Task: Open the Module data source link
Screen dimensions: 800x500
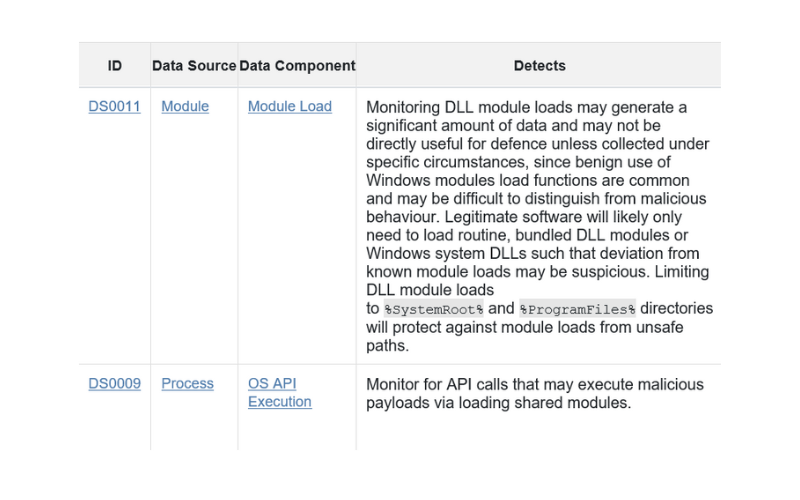Action: point(185,106)
